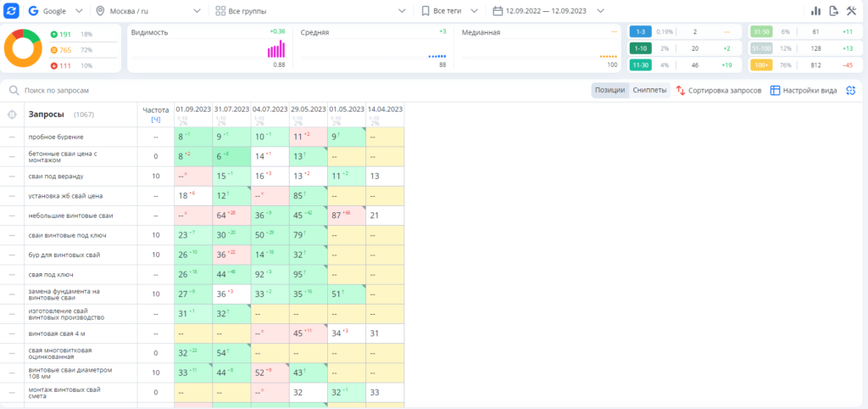Image resolution: width=868 pixels, height=409 pixels.
Task: Open Настройки вида
Action: point(804,90)
